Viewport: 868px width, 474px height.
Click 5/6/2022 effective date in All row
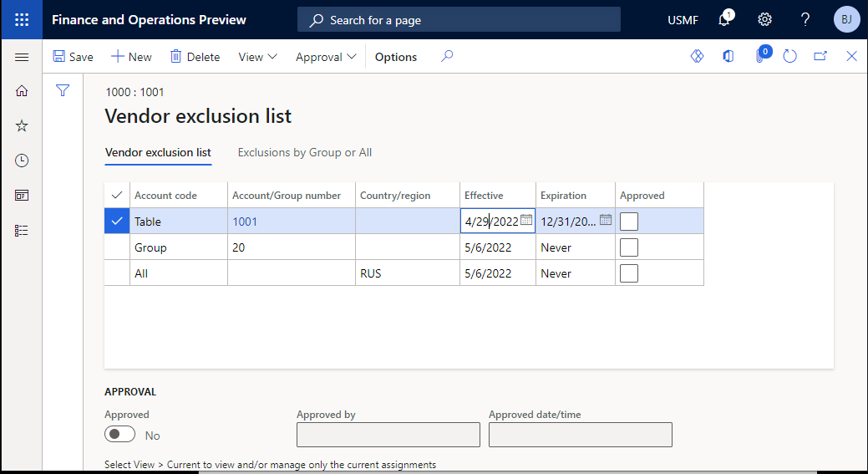pos(498,273)
